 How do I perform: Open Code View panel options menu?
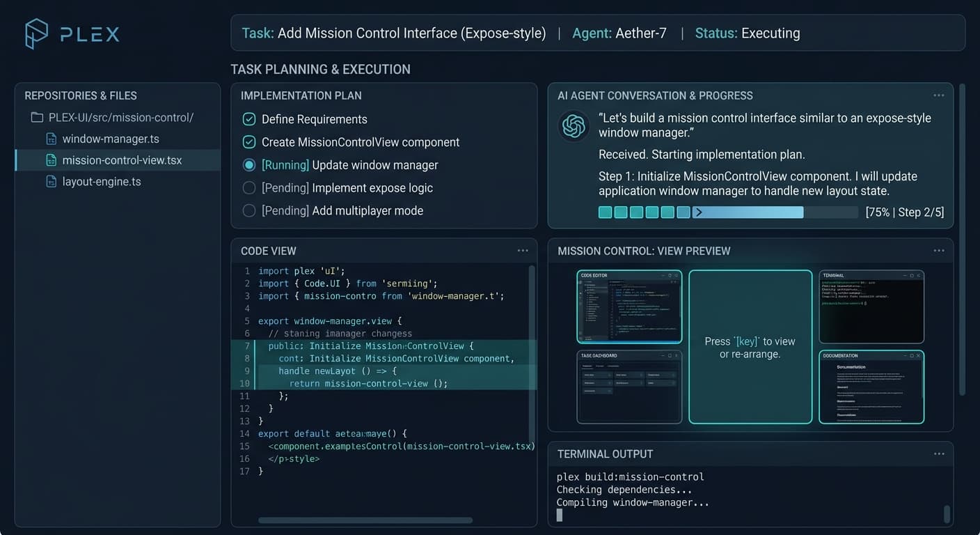point(523,251)
